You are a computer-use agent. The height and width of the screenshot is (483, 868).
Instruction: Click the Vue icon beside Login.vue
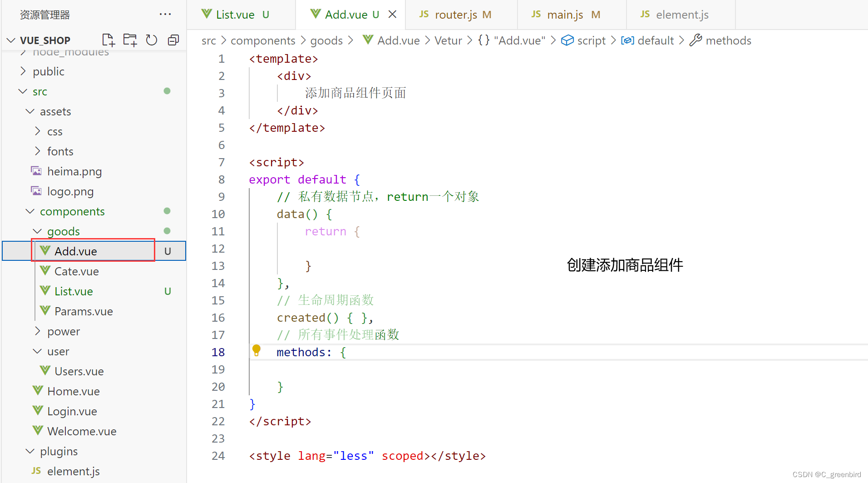click(x=38, y=411)
